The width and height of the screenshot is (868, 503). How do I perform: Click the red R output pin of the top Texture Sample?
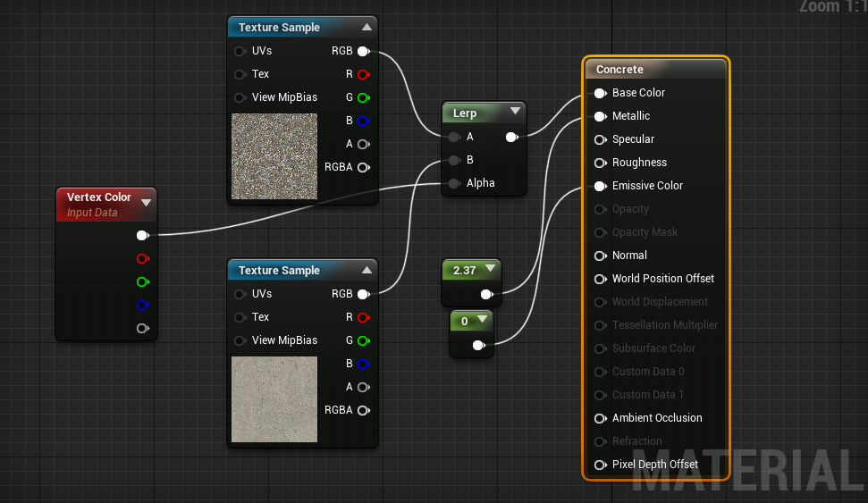pos(364,74)
